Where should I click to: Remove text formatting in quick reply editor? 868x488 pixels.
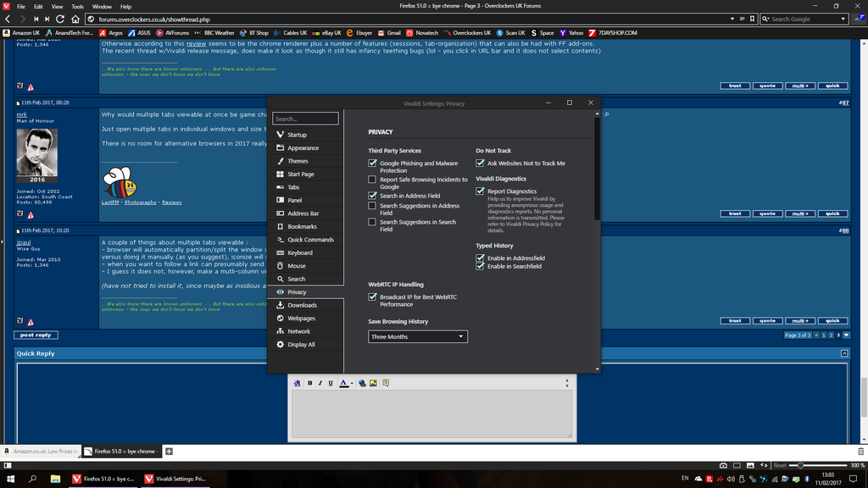point(298,383)
